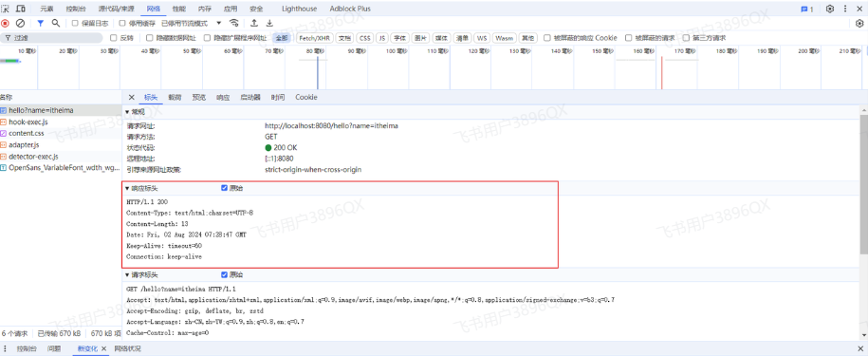Toggle the 反转 checkbox
The height and width of the screenshot is (356, 868).
(114, 38)
